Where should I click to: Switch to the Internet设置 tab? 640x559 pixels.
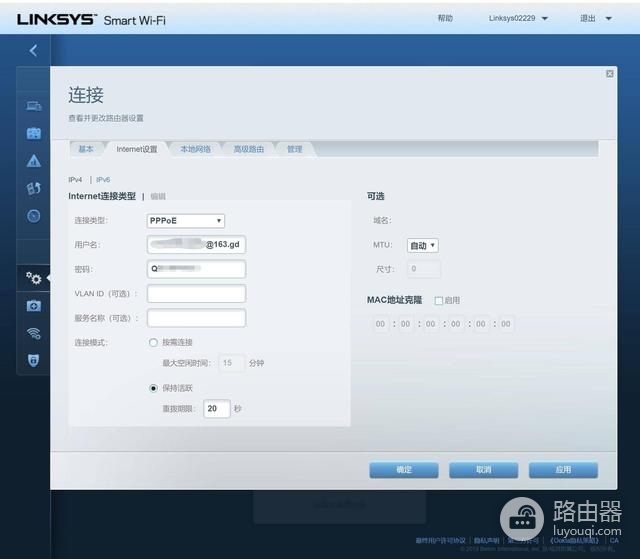[137, 149]
